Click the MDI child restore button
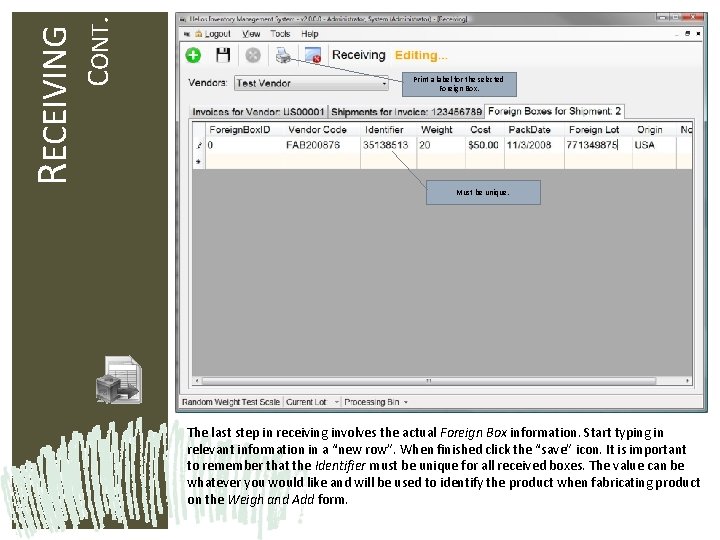720x540 pixels. pos(687,34)
